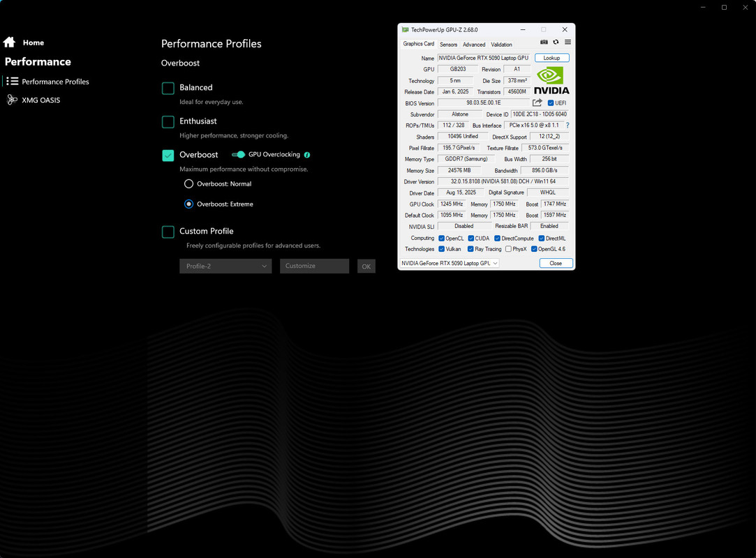Click the Release Date Jan 6, 2025 value
The width and height of the screenshot is (756, 558).
click(455, 91)
